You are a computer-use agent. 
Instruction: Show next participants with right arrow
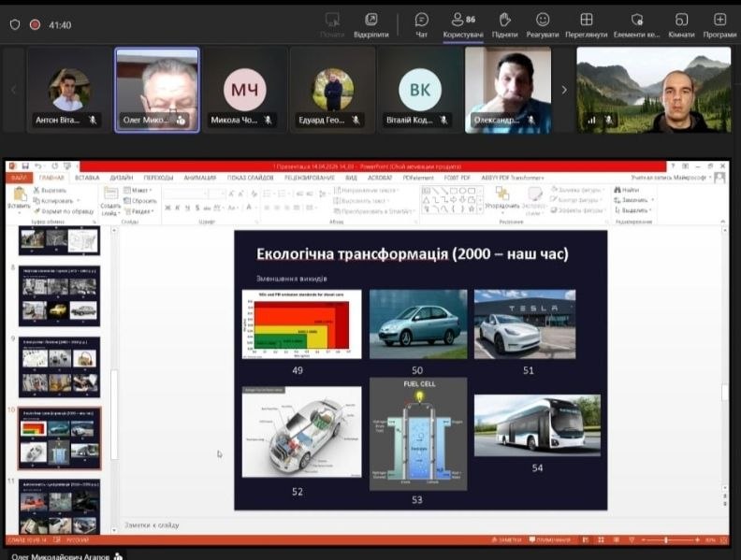[x=563, y=90]
